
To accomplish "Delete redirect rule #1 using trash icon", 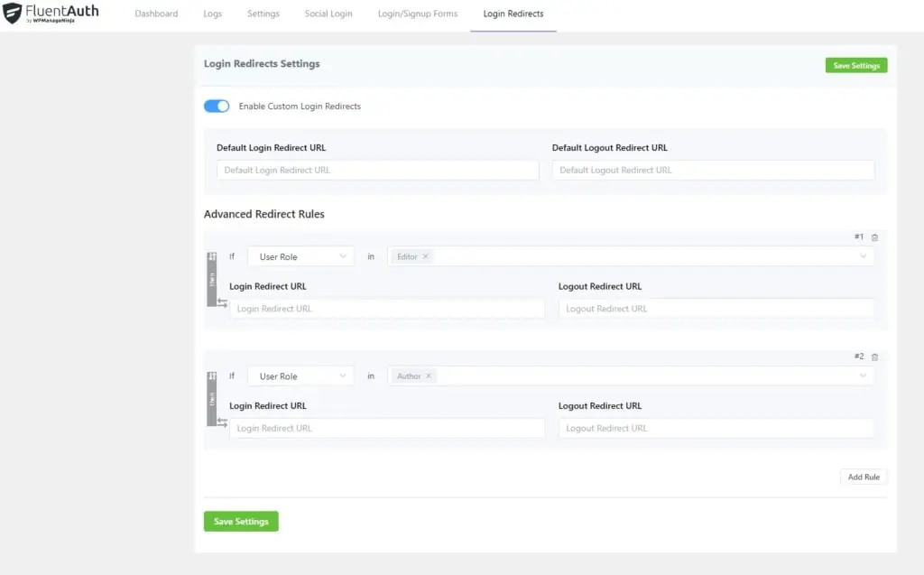I will [x=874, y=237].
